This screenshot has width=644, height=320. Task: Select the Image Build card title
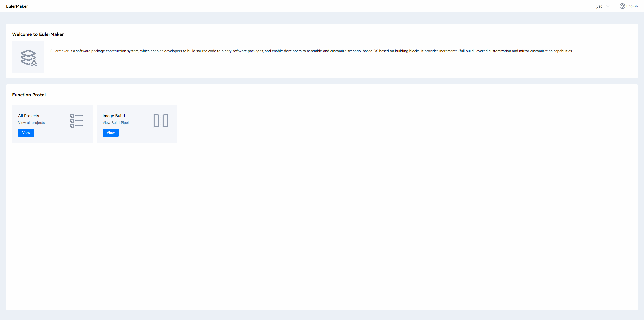pyautogui.click(x=114, y=116)
